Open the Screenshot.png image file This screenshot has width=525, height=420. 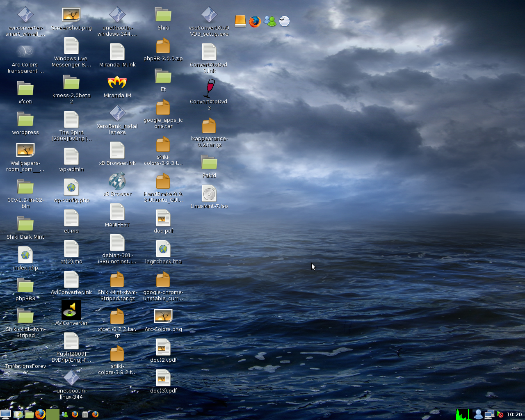71,15
